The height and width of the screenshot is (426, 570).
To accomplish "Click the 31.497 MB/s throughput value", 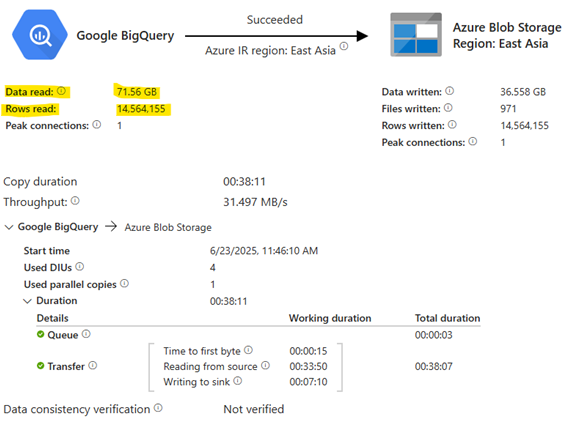I will coord(255,202).
